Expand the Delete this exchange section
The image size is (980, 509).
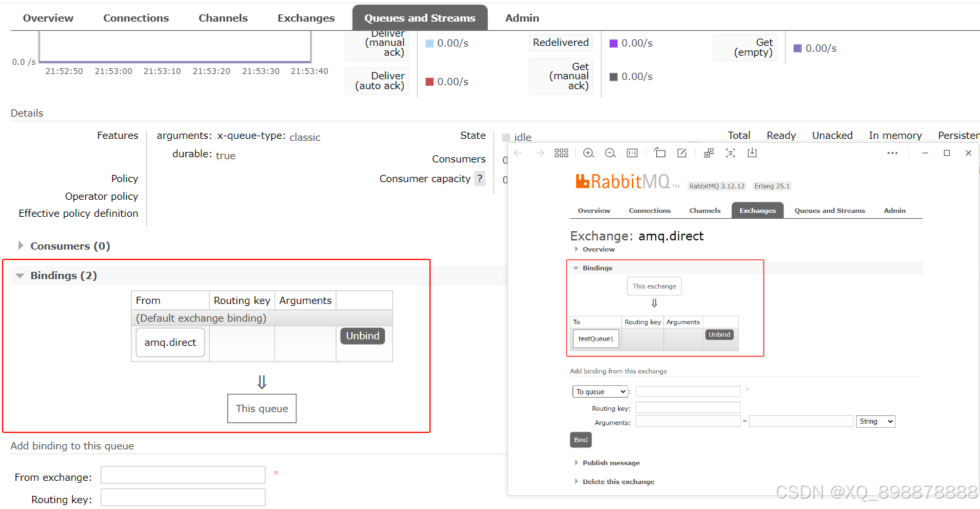tap(614, 482)
